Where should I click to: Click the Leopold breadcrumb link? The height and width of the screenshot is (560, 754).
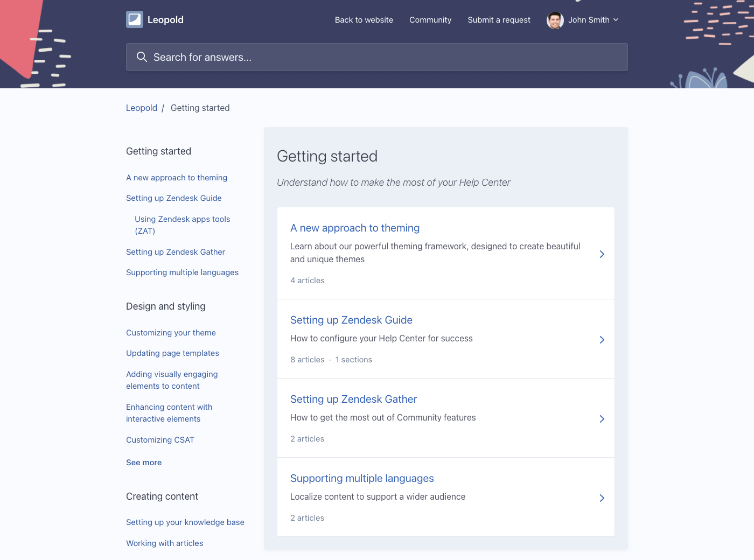coord(141,108)
